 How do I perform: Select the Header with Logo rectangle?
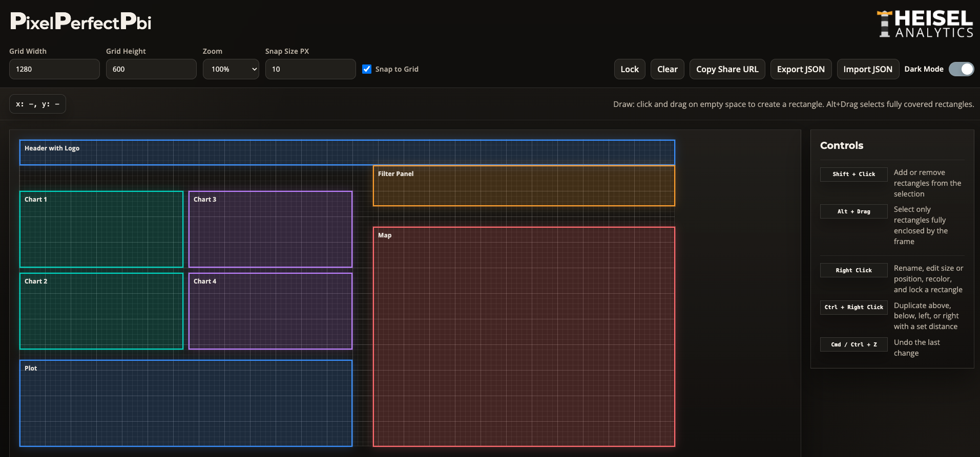pyautogui.click(x=347, y=153)
